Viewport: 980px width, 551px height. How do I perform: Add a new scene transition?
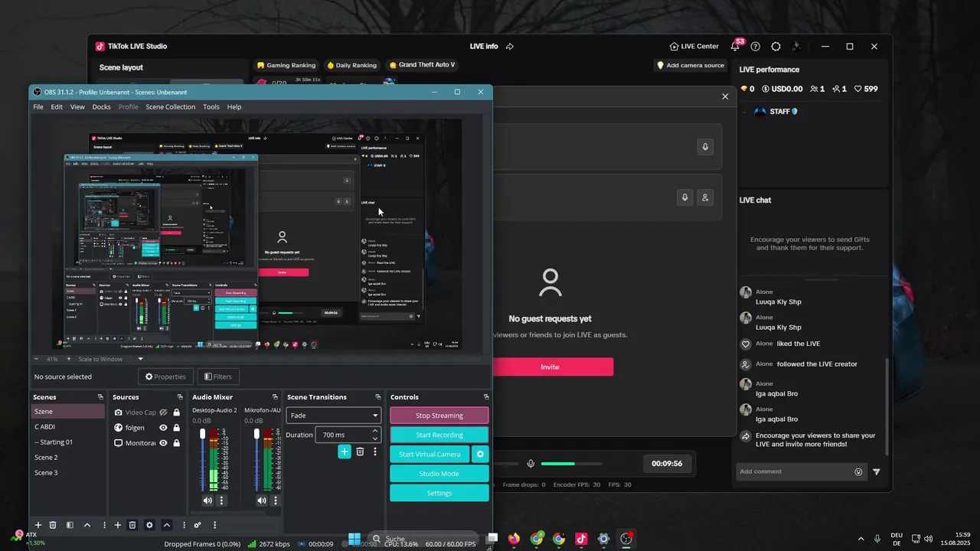[x=345, y=452]
